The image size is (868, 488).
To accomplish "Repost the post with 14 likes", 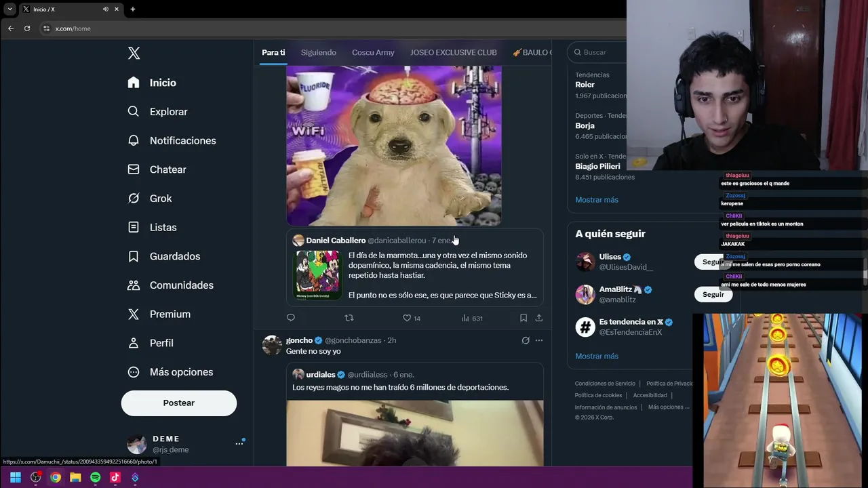I will tap(349, 318).
